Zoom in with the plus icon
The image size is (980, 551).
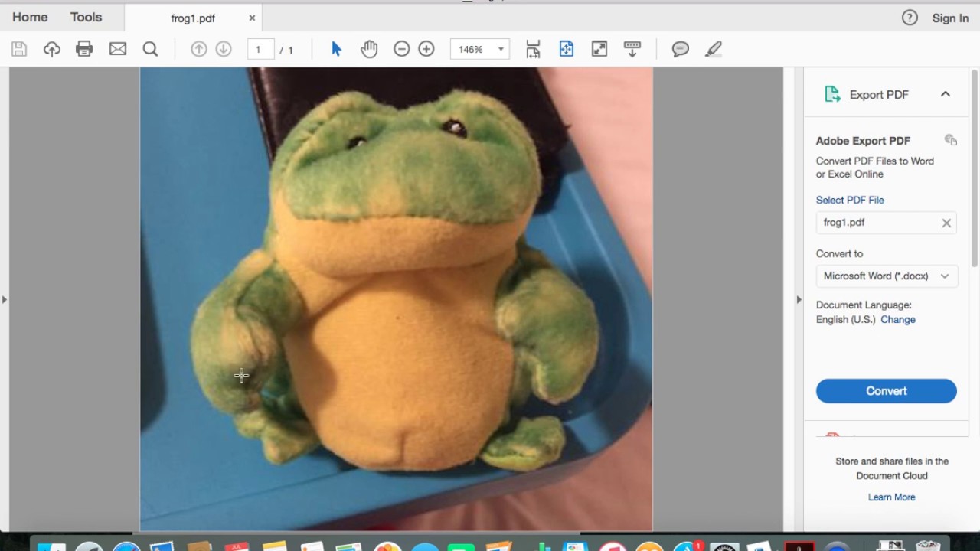click(x=426, y=49)
